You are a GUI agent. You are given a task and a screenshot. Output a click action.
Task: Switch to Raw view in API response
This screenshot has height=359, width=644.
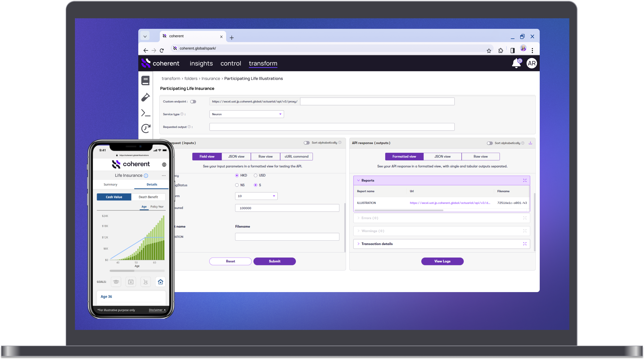(480, 156)
